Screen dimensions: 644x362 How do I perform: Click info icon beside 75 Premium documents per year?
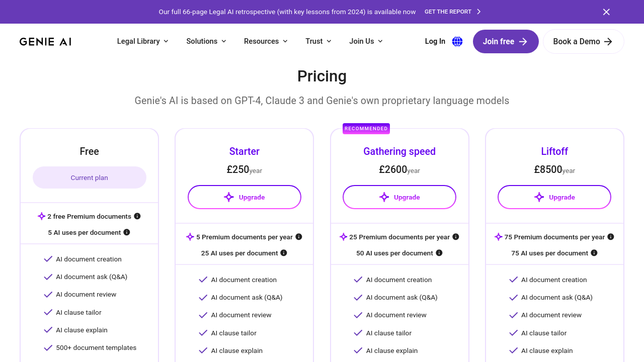[x=611, y=237]
